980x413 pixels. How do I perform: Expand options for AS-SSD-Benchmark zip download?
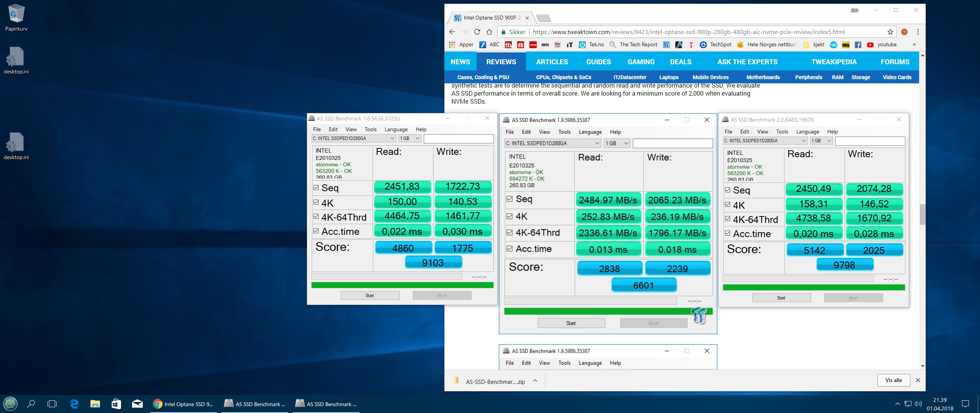coord(535,381)
